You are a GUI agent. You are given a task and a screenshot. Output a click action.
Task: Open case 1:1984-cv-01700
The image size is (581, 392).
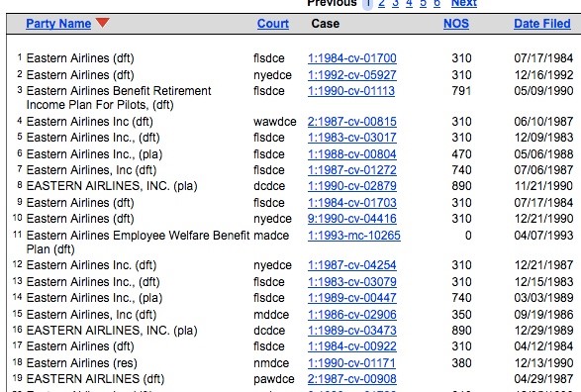tap(352, 58)
